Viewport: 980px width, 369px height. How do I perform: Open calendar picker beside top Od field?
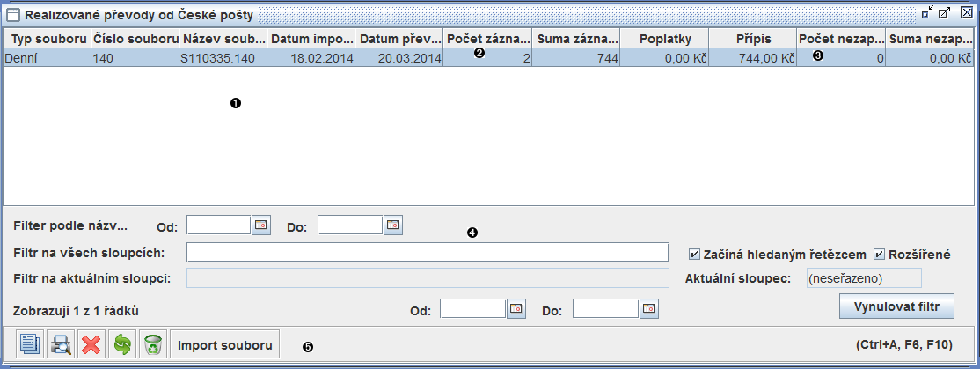point(261,225)
